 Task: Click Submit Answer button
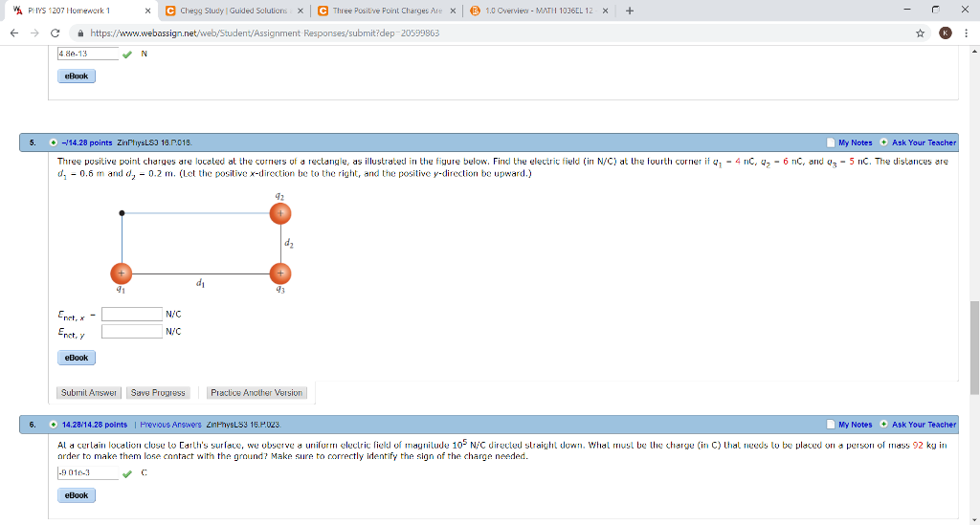point(89,393)
